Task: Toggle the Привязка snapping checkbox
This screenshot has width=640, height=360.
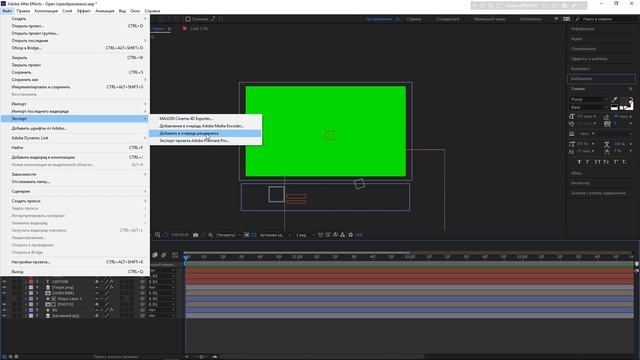Action: pyautogui.click(x=187, y=19)
